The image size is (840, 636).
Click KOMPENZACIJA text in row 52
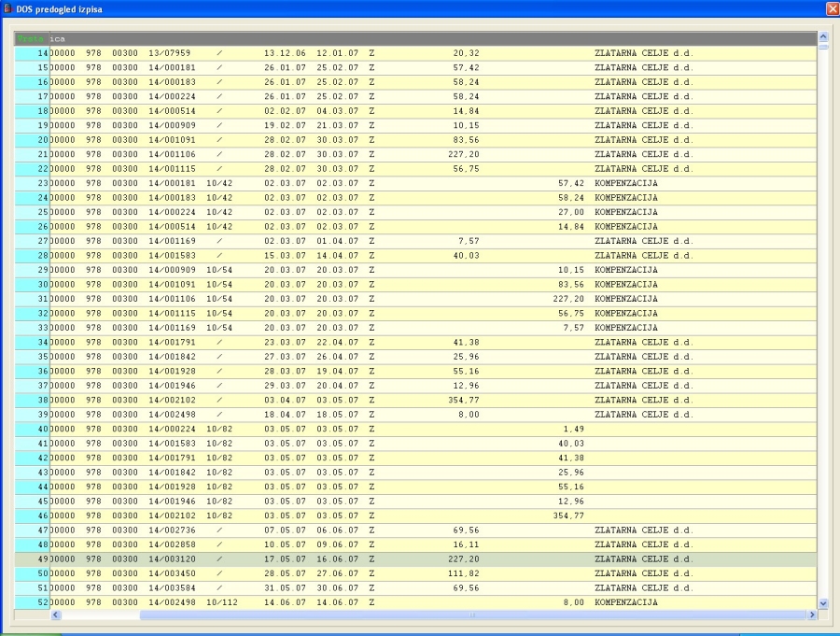point(625,602)
